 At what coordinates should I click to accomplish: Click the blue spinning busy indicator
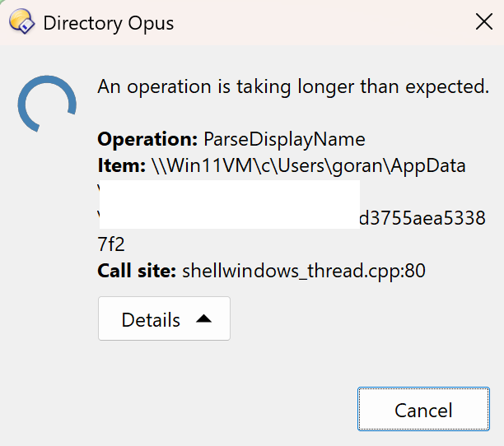[47, 104]
